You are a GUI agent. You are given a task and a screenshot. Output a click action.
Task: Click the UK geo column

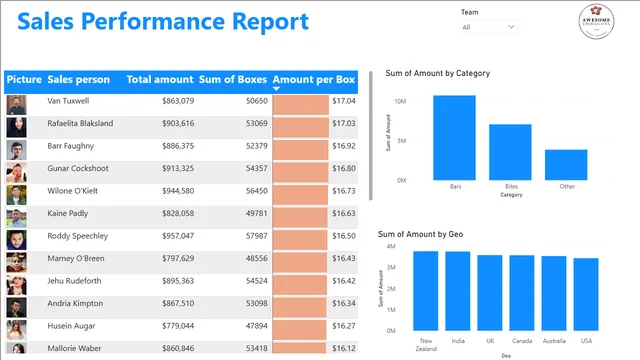point(490,293)
